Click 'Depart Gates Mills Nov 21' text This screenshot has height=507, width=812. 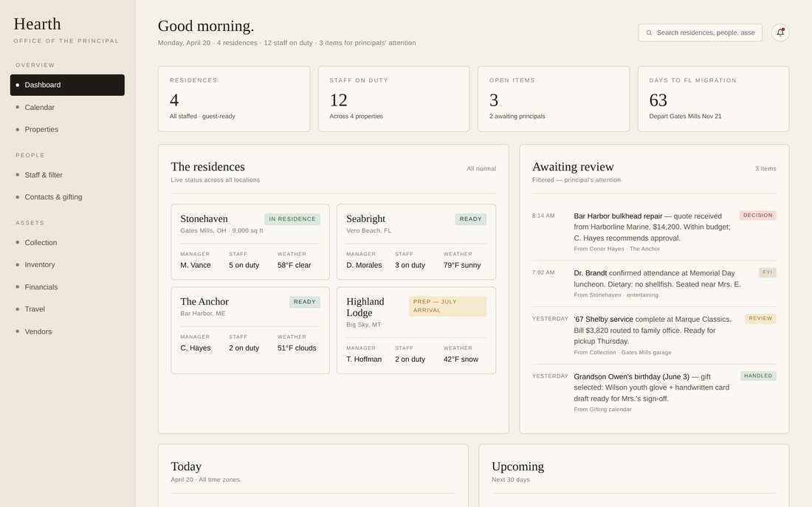tap(685, 117)
